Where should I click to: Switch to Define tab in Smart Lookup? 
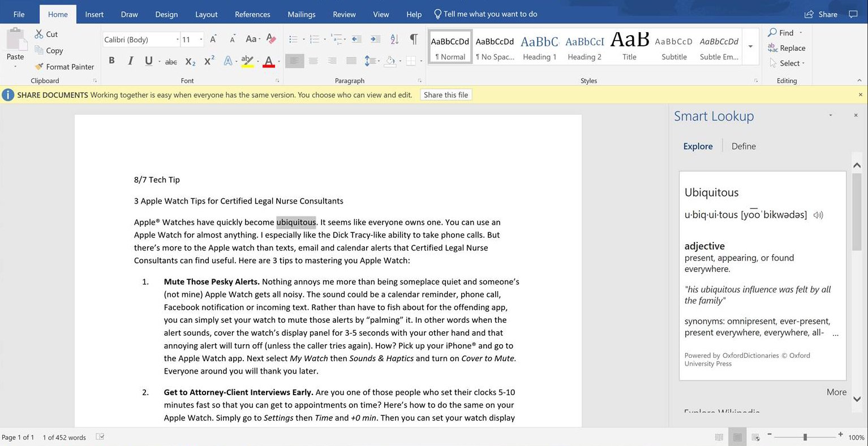pyautogui.click(x=744, y=146)
